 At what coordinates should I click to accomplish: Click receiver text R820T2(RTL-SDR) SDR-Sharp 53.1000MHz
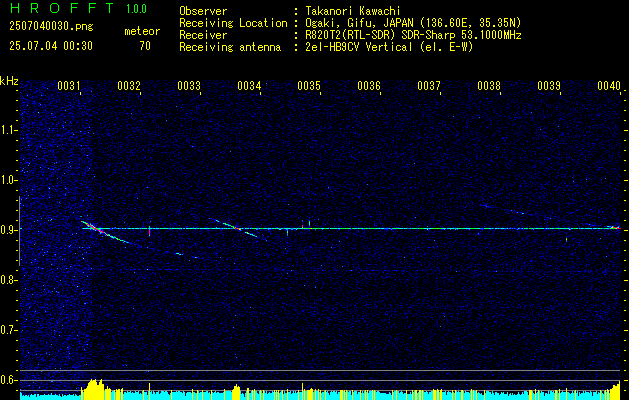tap(413, 35)
